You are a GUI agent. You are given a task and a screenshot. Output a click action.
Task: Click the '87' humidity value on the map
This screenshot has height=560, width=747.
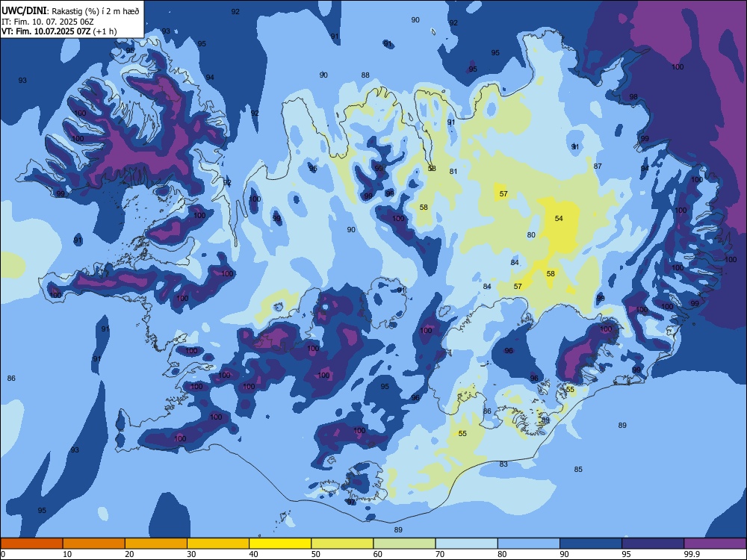pos(598,167)
